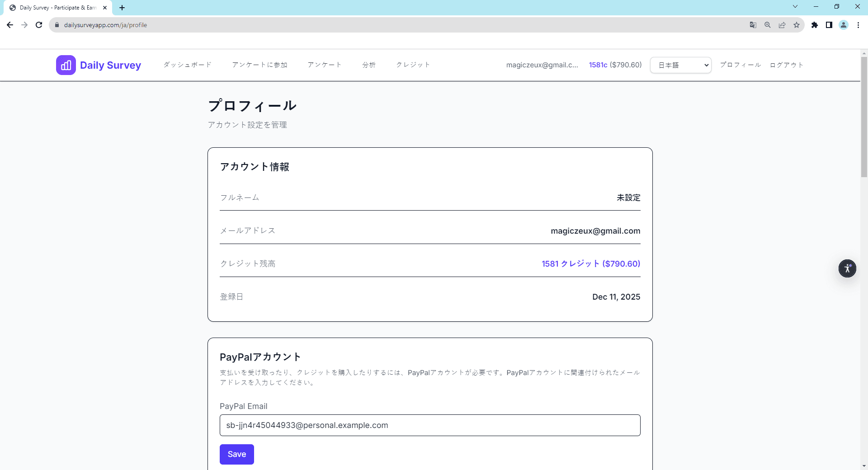Click the zoom icon in the address bar
Screen dimensions: 868x470
tap(767, 25)
